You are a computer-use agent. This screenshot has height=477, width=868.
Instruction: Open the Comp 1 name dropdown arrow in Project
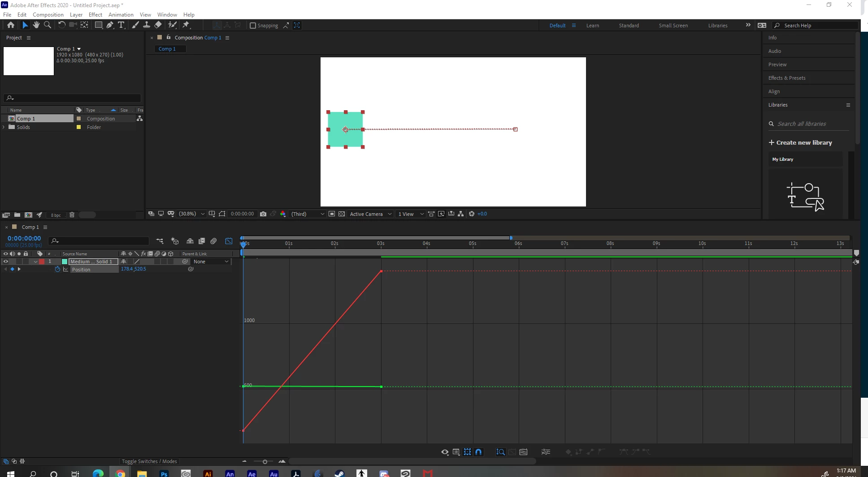click(x=79, y=49)
